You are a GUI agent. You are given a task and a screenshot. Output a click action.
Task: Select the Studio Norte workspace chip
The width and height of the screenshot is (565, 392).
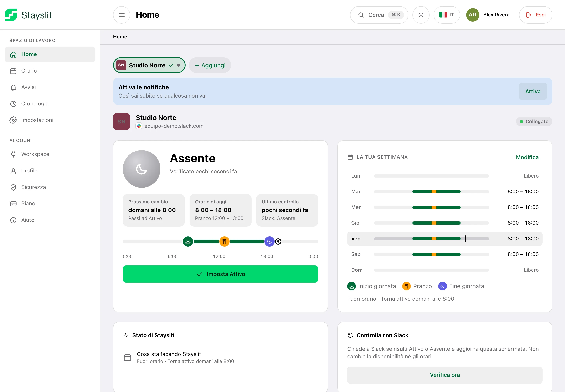[x=149, y=65]
